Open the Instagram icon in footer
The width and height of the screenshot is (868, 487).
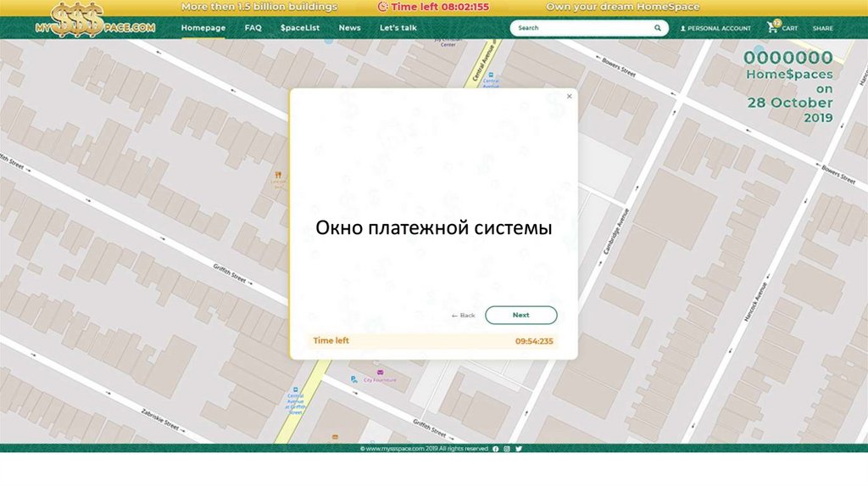(x=507, y=449)
